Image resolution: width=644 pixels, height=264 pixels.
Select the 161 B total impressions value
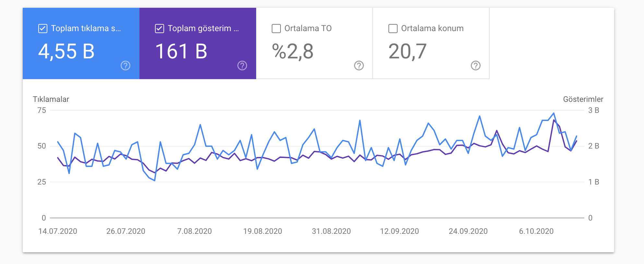pyautogui.click(x=181, y=51)
